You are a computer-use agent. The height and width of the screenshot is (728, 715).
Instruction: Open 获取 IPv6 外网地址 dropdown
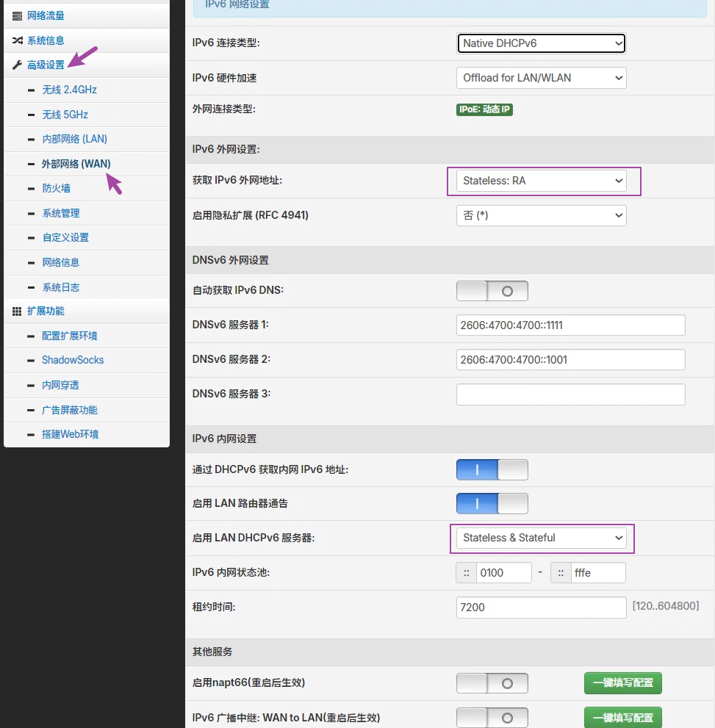542,181
